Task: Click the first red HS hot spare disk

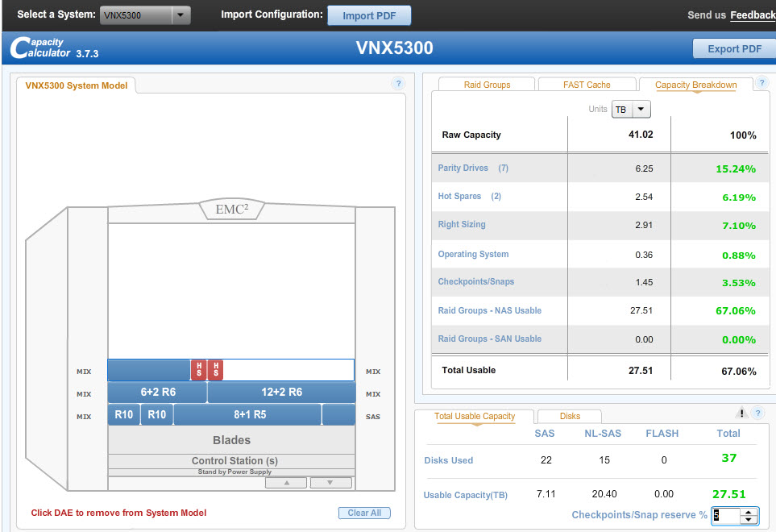Action: (199, 370)
